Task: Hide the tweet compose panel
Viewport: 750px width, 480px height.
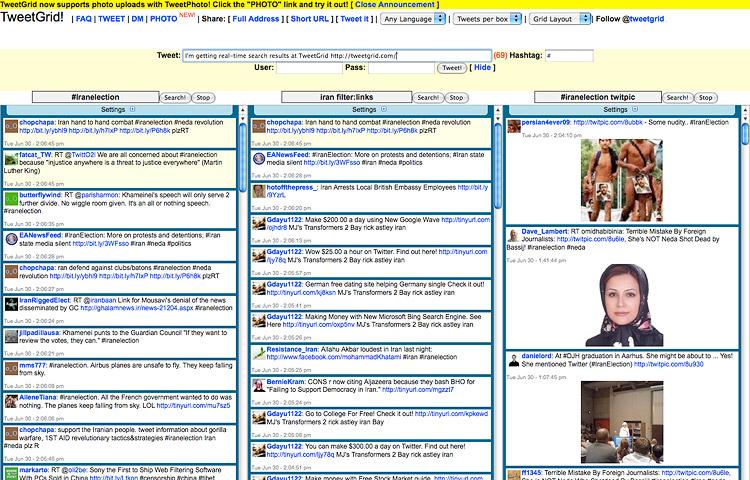Action: click(x=482, y=67)
